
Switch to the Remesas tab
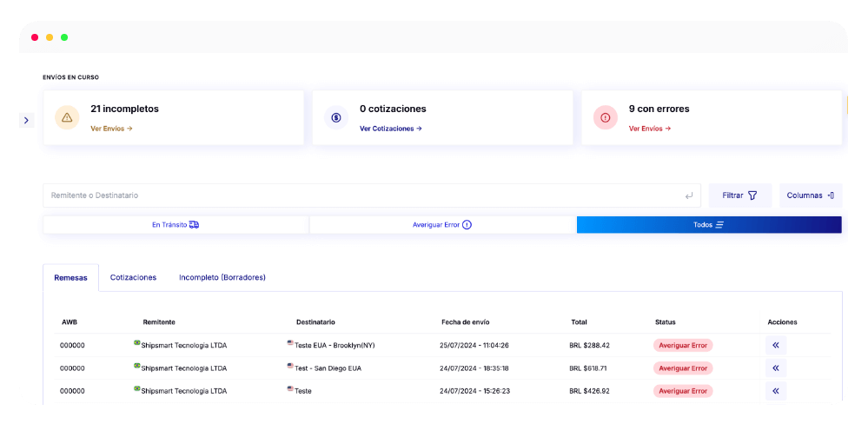[70, 277]
